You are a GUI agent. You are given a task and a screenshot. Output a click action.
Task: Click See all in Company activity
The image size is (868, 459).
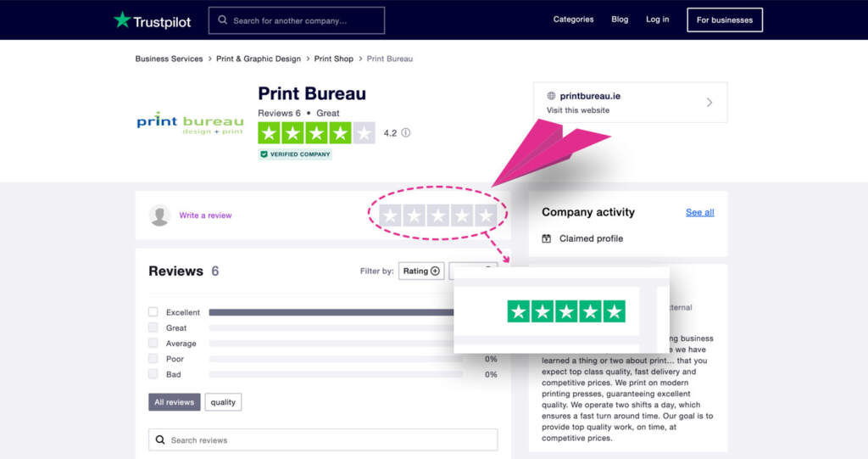click(x=699, y=212)
